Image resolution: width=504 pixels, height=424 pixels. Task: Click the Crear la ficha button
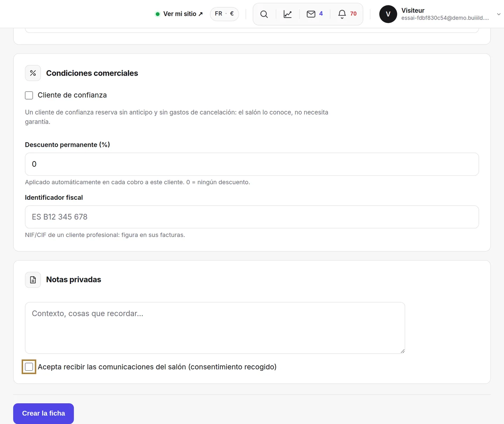[x=43, y=413]
